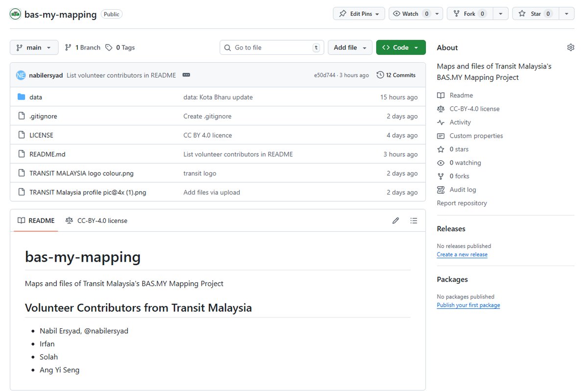Open the .gitignore file link
Image resolution: width=588 pixels, height=391 pixels.
[43, 116]
